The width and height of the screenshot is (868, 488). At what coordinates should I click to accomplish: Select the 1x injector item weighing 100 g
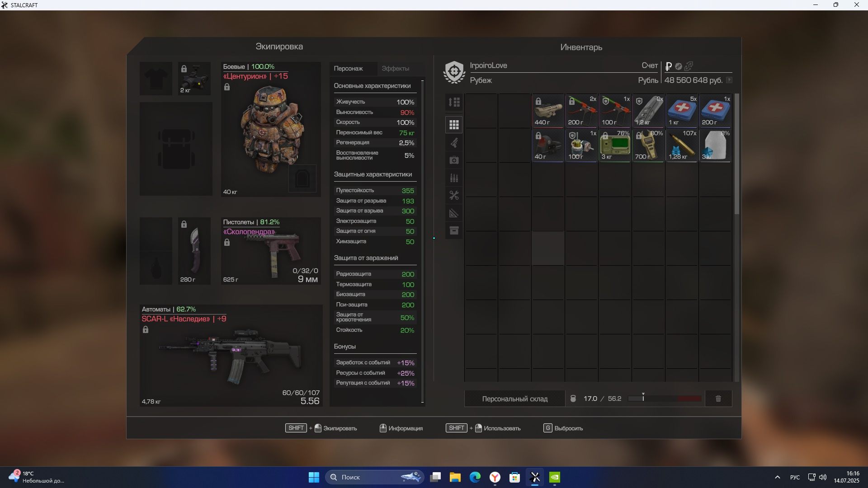[x=615, y=111]
